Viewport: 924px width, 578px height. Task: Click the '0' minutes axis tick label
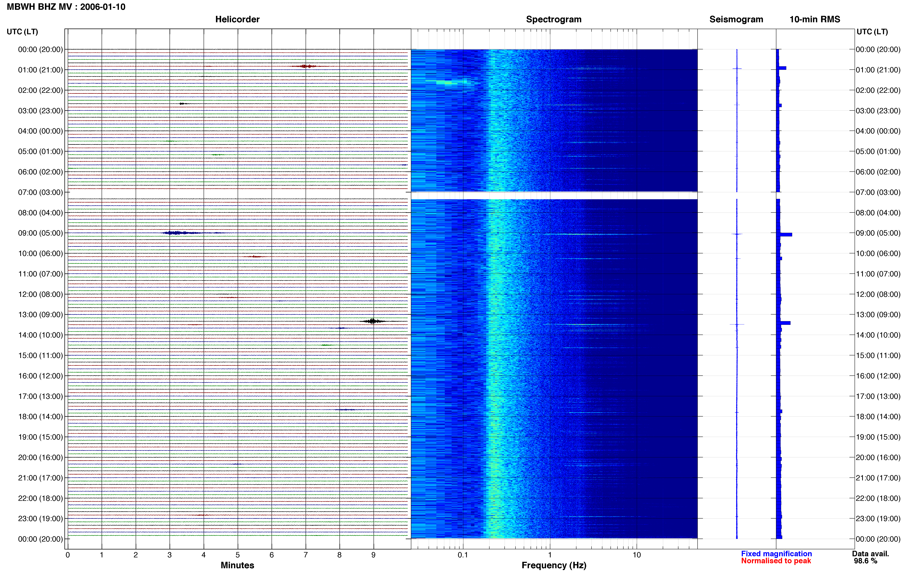click(x=68, y=555)
